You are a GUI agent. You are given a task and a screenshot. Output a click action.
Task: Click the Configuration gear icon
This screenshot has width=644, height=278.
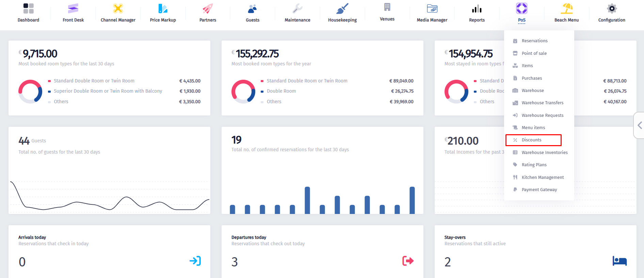(x=612, y=9)
